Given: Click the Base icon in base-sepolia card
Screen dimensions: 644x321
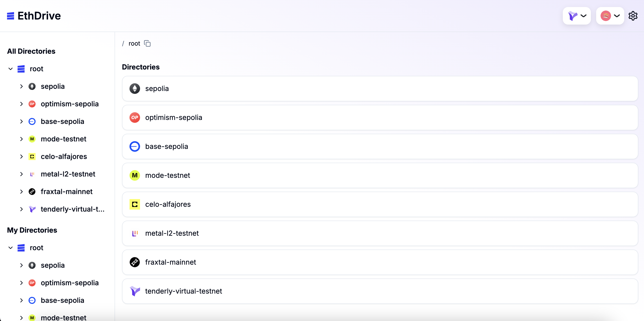Looking at the screenshot, I should [135, 146].
